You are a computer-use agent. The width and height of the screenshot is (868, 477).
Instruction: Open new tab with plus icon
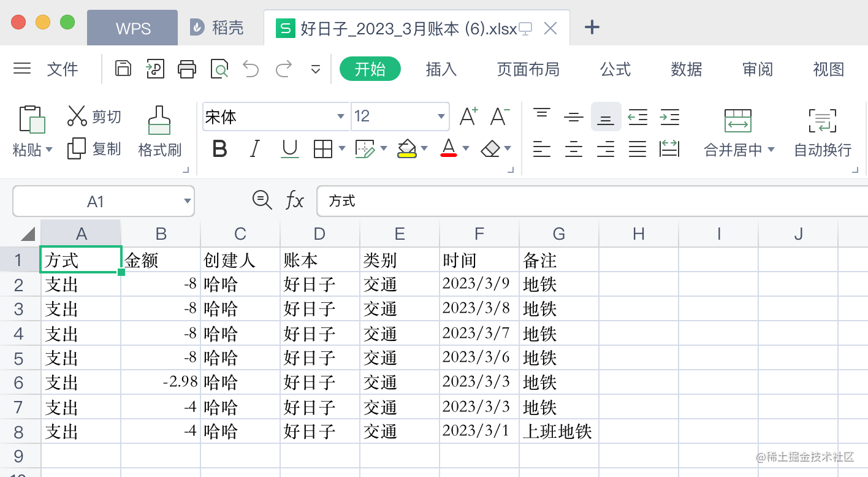tap(592, 27)
